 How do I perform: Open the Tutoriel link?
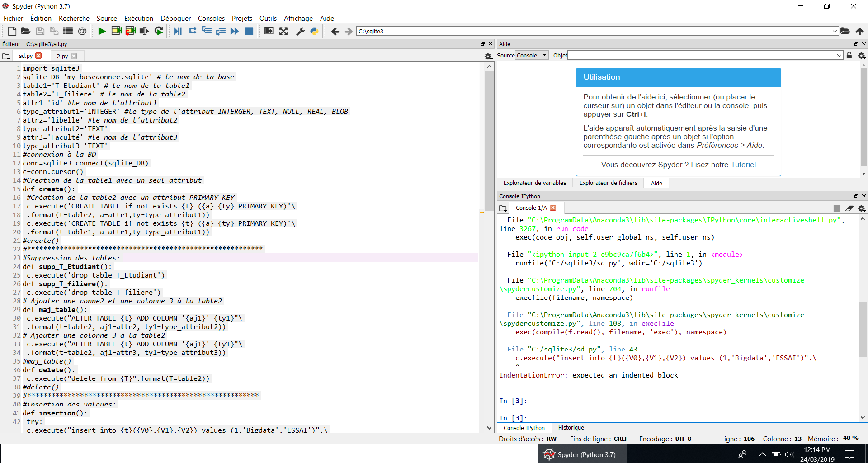point(743,165)
